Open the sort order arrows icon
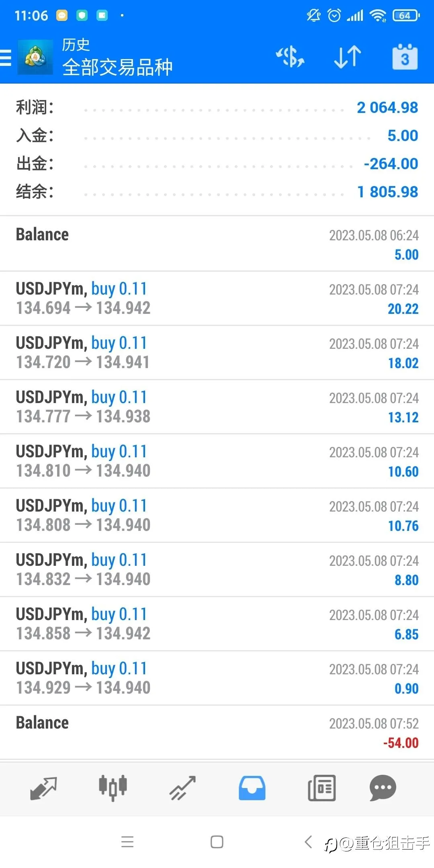This screenshot has width=434, height=868. 348,57
